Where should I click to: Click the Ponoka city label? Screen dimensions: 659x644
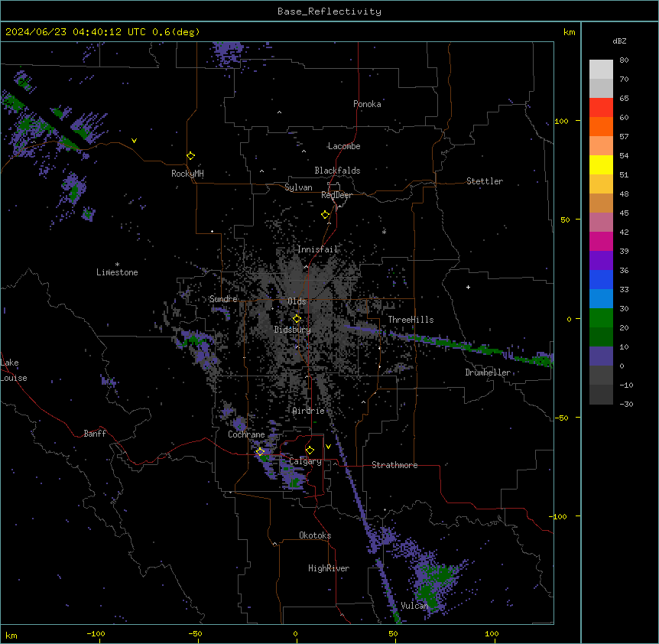pyautogui.click(x=367, y=104)
